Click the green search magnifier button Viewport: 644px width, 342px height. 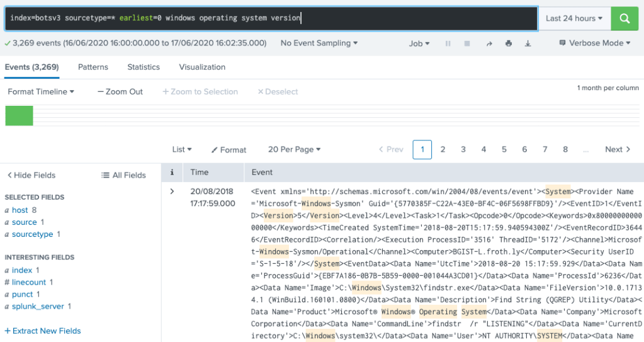pyautogui.click(x=624, y=19)
